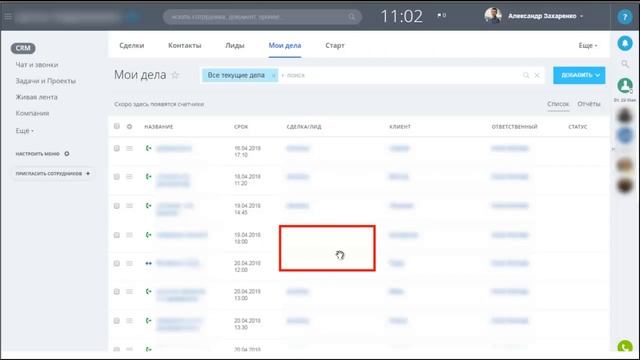Switch to the Сделки tab
Screen dimensions: 640x360
click(x=131, y=45)
